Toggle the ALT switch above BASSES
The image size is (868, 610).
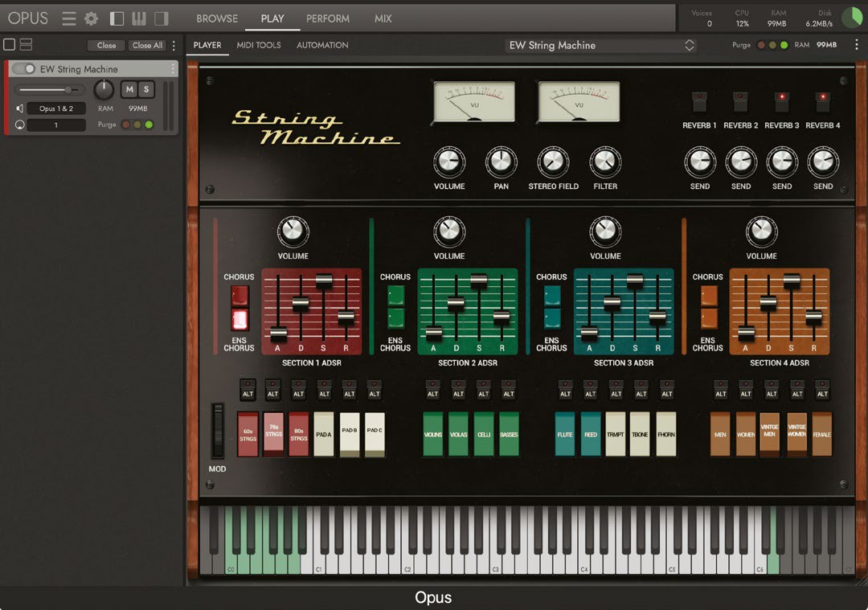509,389
